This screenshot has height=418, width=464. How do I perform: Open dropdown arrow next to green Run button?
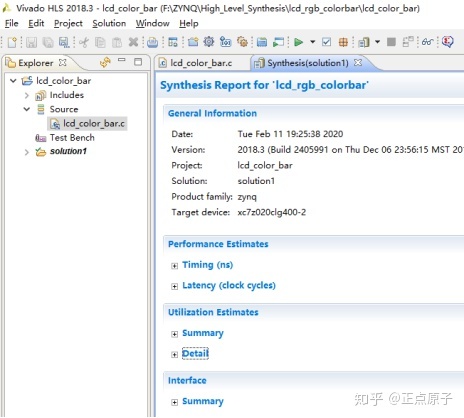tap(312, 42)
